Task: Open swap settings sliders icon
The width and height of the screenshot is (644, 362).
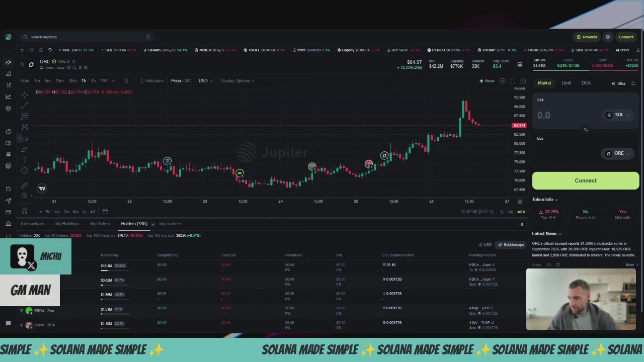Action: [x=633, y=83]
